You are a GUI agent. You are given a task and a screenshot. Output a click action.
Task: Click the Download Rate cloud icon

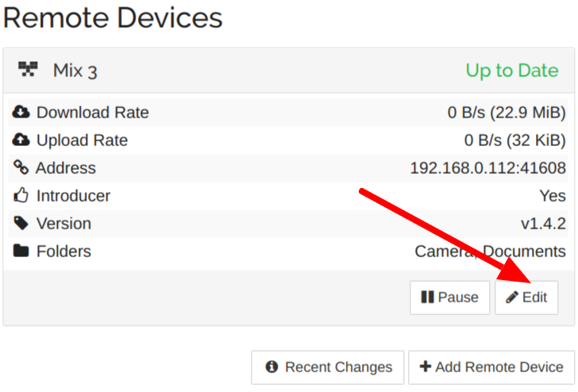coord(21,112)
